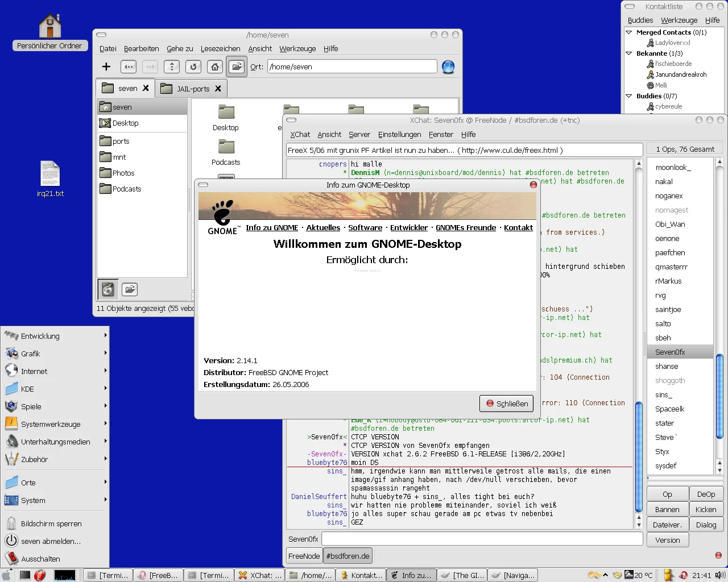Open the Werkzeuge menu in file manager
The height and width of the screenshot is (582, 728).
click(x=297, y=48)
